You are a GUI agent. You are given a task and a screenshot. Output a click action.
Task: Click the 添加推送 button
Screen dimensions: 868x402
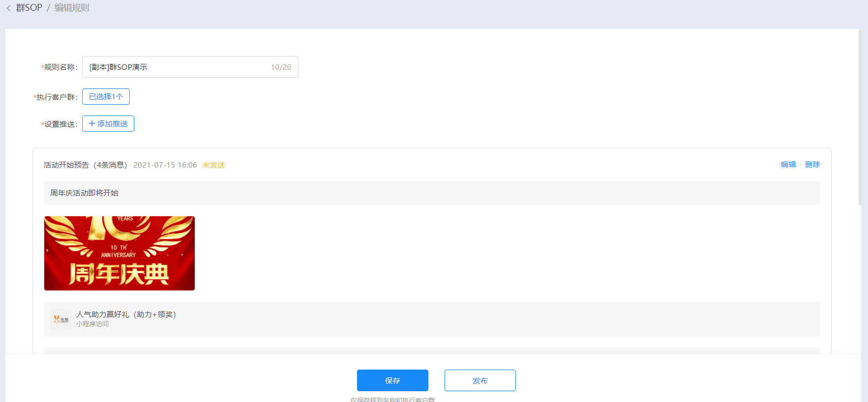coord(108,124)
